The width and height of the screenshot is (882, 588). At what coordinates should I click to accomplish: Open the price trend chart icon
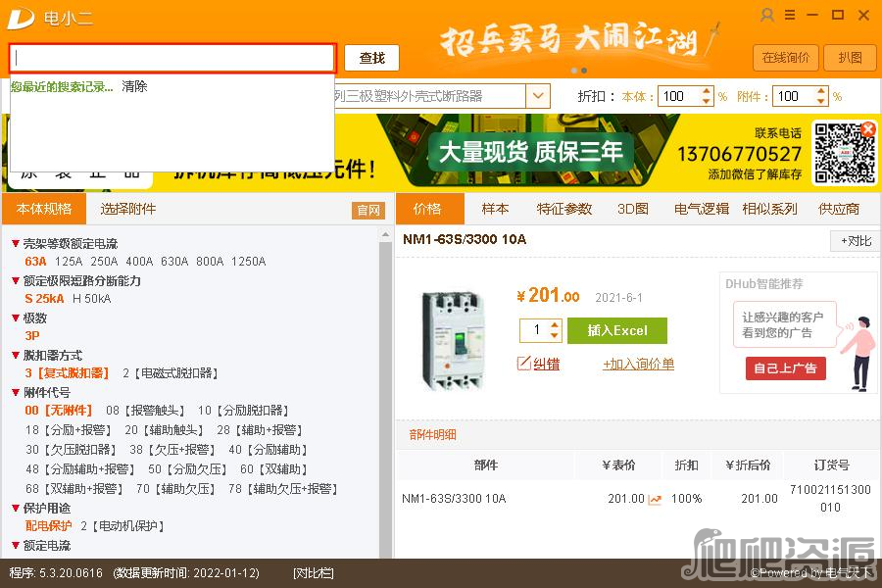point(655,499)
